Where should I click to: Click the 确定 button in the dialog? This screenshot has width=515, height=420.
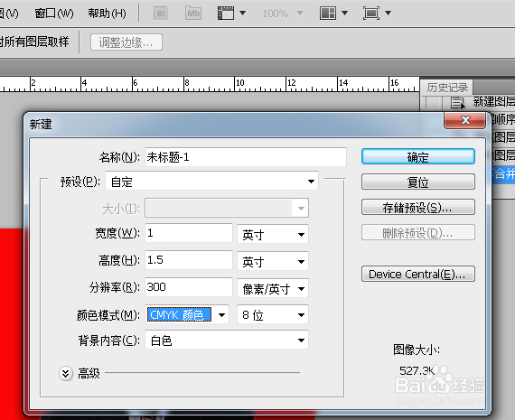coord(417,156)
